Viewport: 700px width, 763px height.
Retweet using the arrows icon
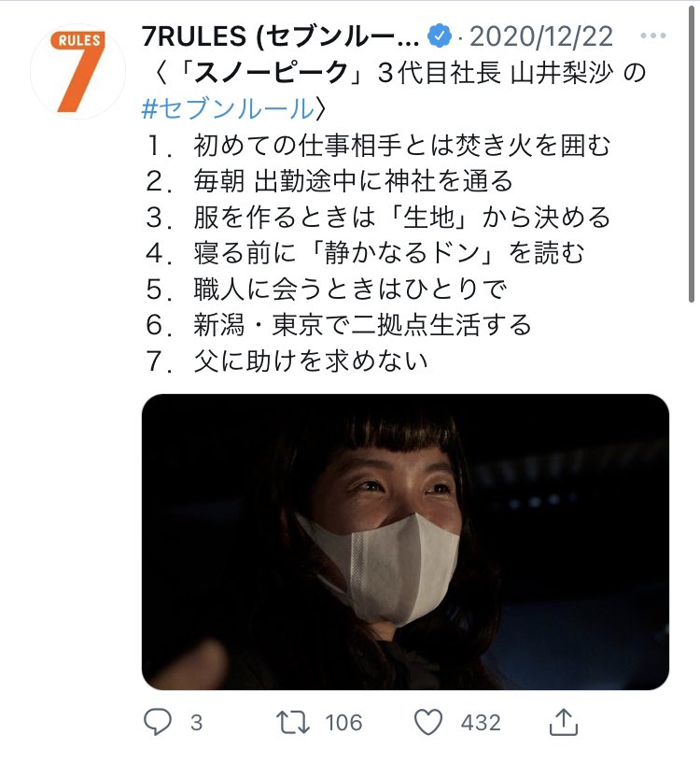coord(292,722)
